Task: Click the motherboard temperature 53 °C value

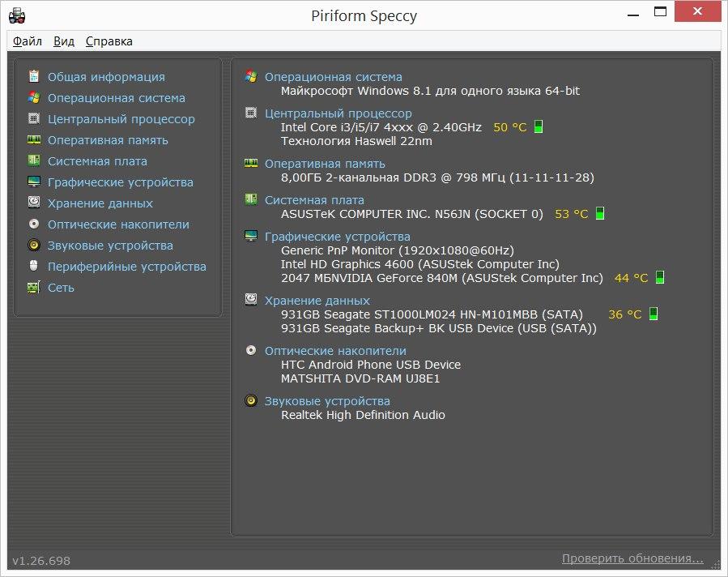Action: click(x=572, y=214)
